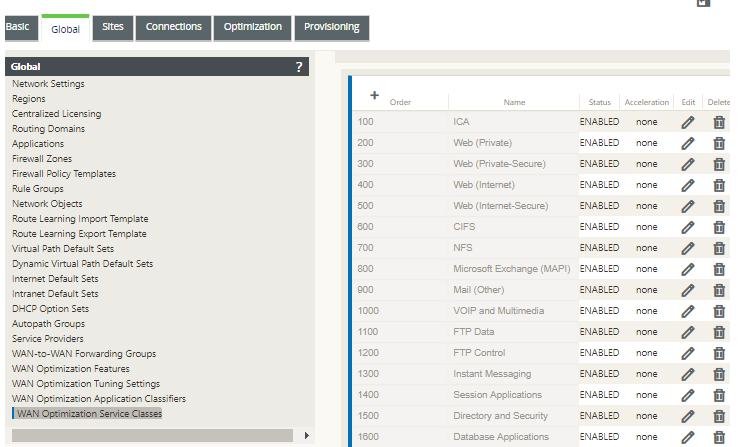This screenshot has width=746, height=447.
Task: Open the Provisioning tab
Action: pos(332,27)
